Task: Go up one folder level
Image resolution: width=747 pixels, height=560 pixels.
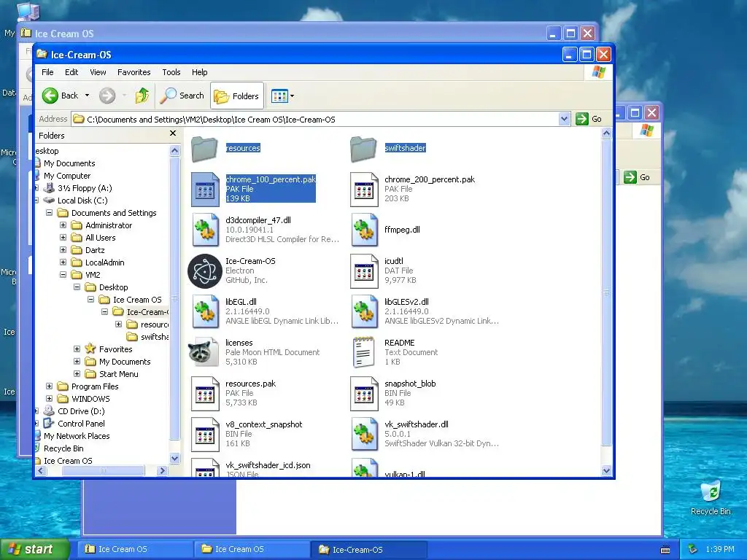Action: 142,96
